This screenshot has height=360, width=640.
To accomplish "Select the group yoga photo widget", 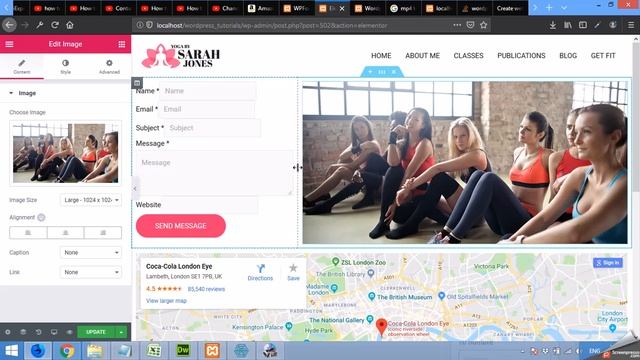I will coord(465,162).
